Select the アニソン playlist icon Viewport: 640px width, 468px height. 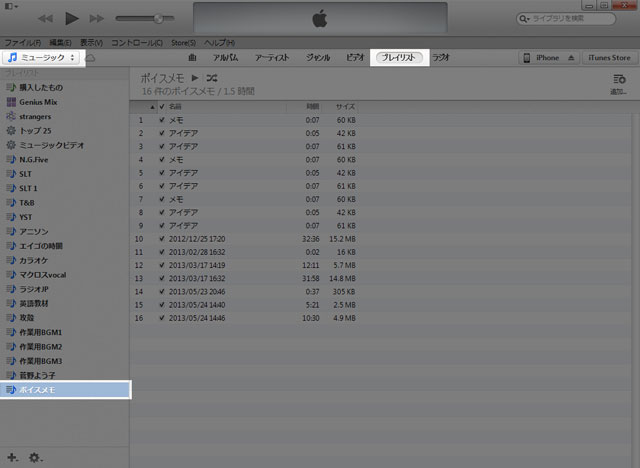(11, 231)
